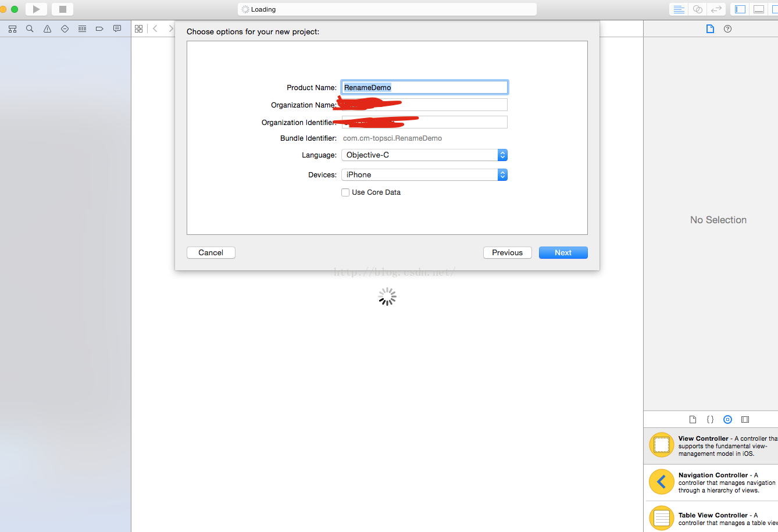Enable the Use Core Data checkbox
Image resolution: width=778 pixels, height=532 pixels.
click(345, 192)
